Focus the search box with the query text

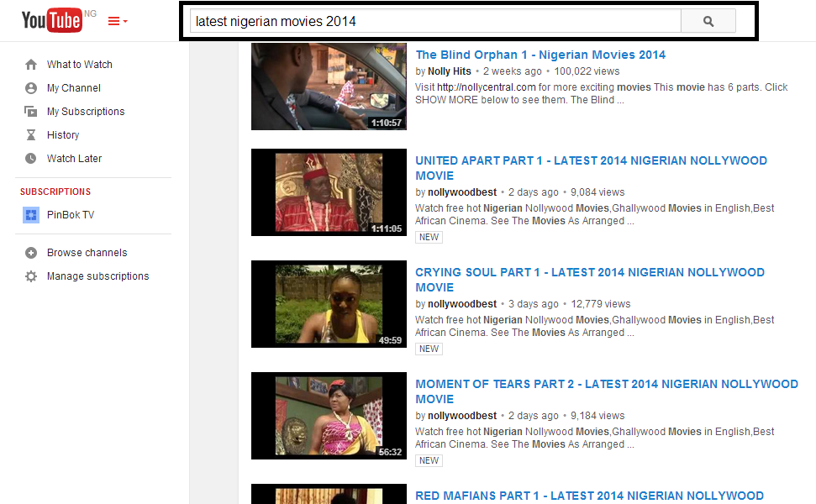coord(435,21)
